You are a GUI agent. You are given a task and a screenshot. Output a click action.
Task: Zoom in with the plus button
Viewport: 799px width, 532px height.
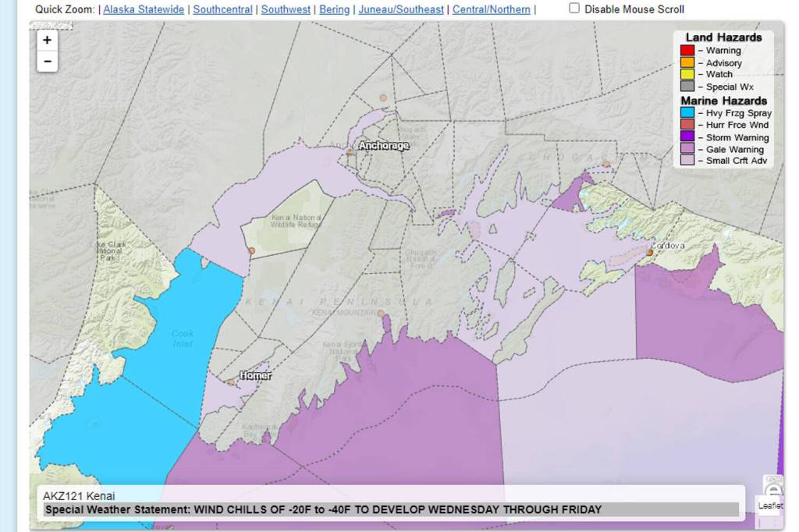tap(47, 41)
